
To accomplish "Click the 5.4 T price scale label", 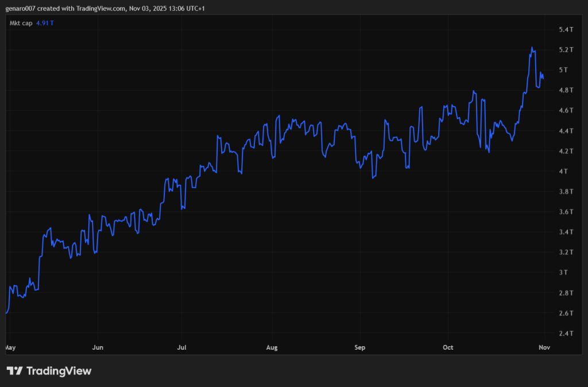I will click(x=566, y=29).
